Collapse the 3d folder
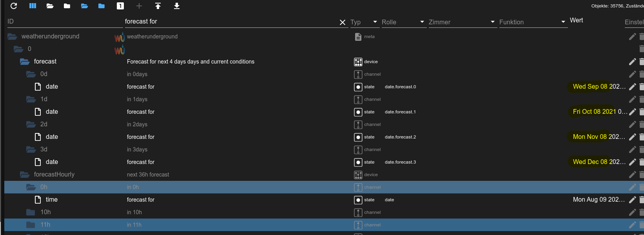Viewport: 644px width, 235px height. [x=31, y=149]
